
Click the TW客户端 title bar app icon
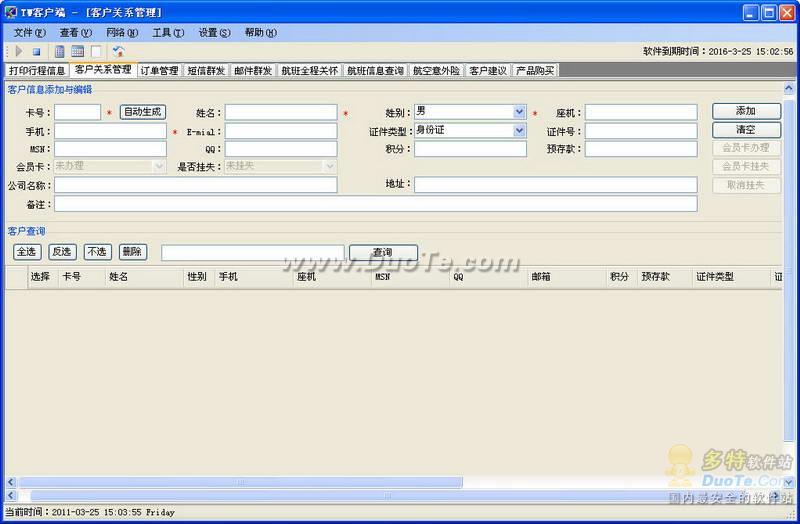pos(10,12)
